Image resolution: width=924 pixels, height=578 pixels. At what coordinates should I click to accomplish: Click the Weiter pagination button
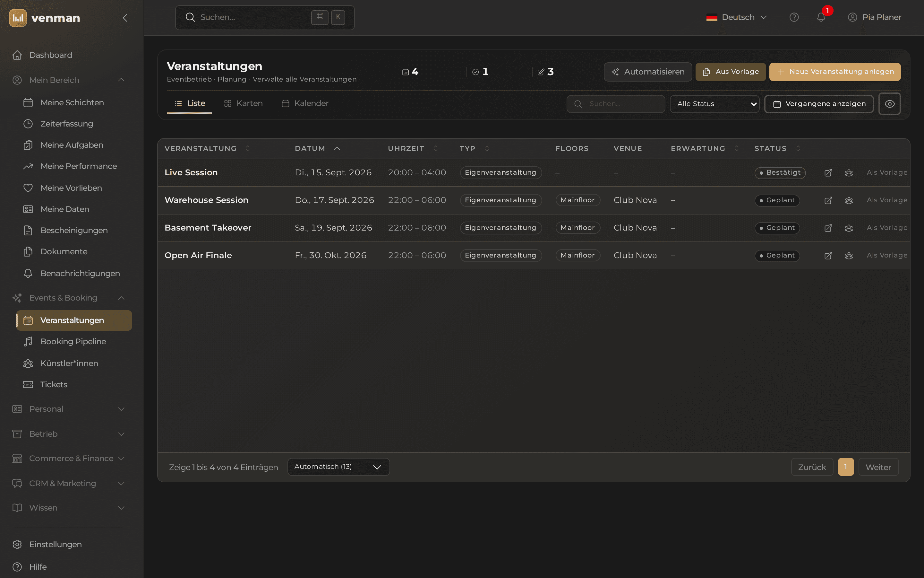click(878, 467)
